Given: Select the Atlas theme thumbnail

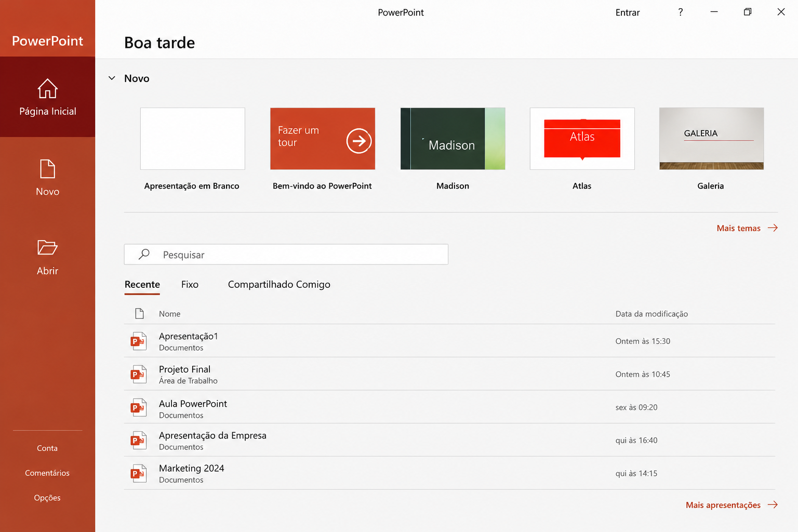Looking at the screenshot, I should coord(582,139).
